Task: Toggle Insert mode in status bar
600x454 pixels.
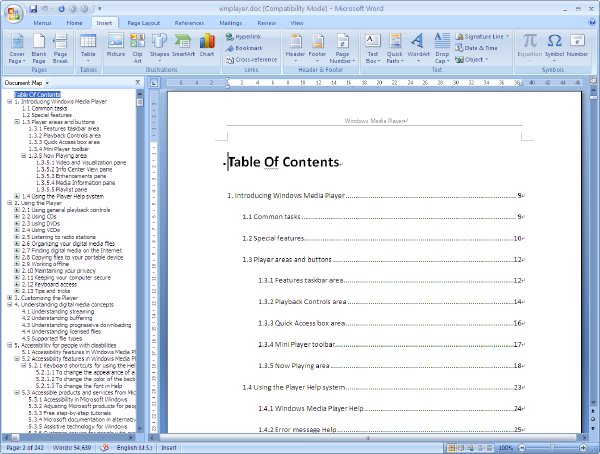Action: (169, 447)
